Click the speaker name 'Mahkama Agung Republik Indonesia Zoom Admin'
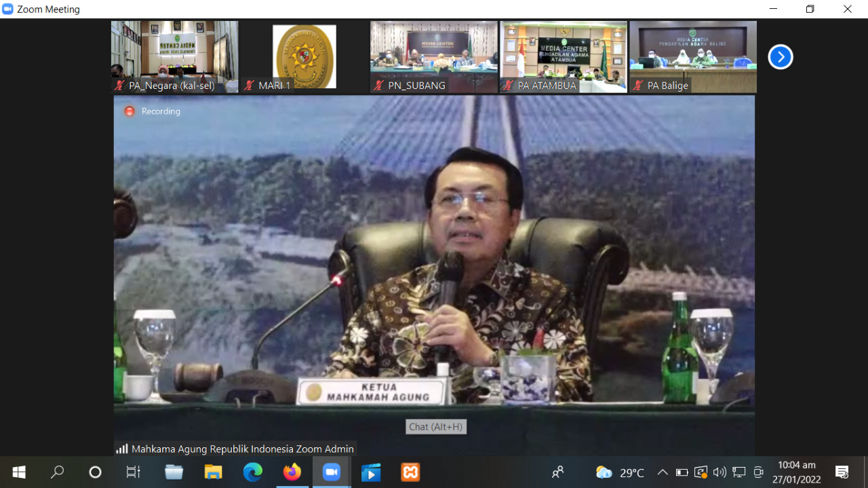Viewport: 868px width, 488px height. 243,449
